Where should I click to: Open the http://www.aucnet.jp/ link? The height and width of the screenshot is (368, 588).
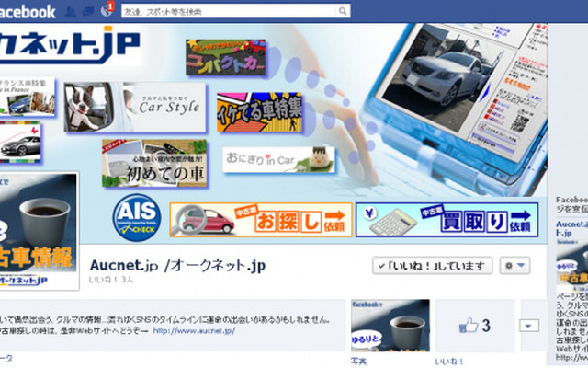[194, 331]
